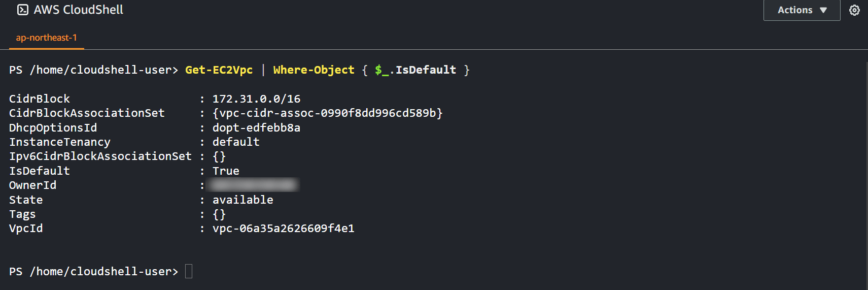This screenshot has width=868, height=290.
Task: Click the Where-Object command text
Action: click(x=314, y=70)
